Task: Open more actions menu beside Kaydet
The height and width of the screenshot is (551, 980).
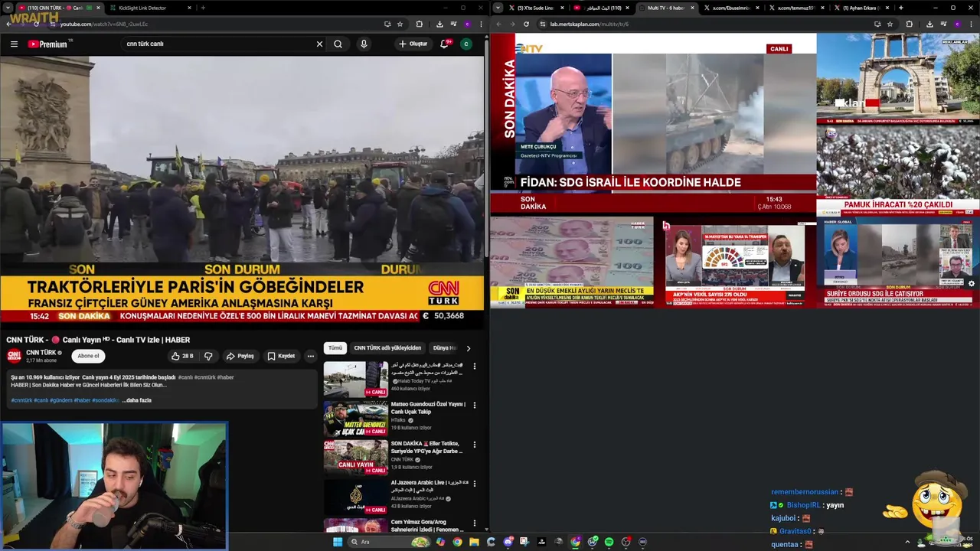Action: pos(310,356)
